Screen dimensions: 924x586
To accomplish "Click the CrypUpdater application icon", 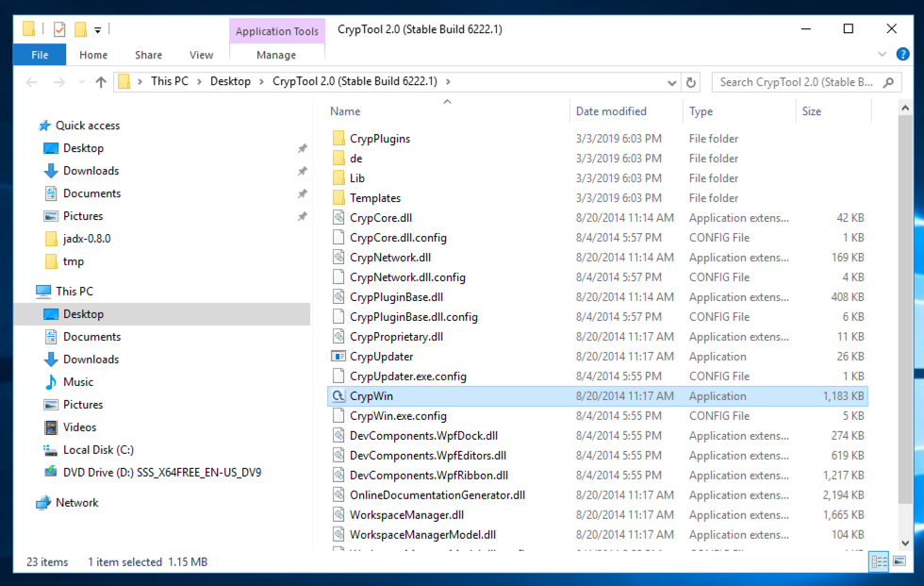I will click(x=338, y=357).
